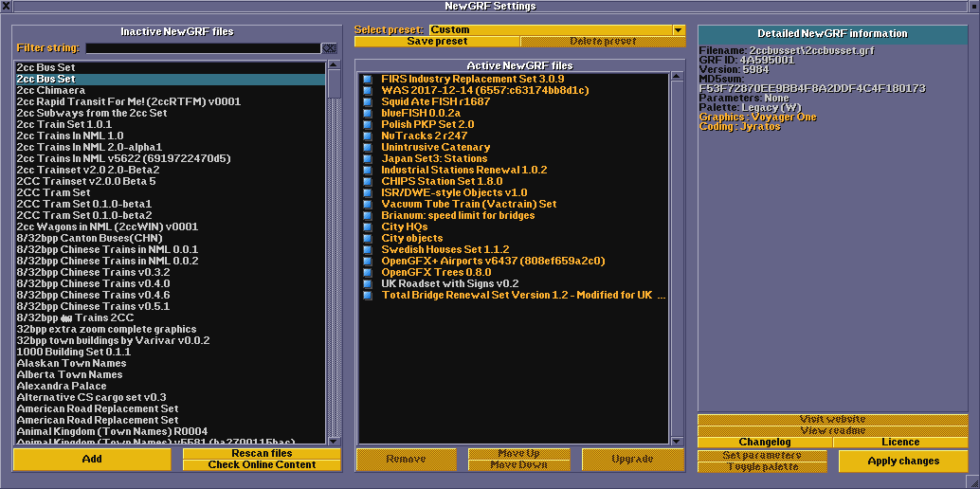Open the Custom preset combo box

557,29
